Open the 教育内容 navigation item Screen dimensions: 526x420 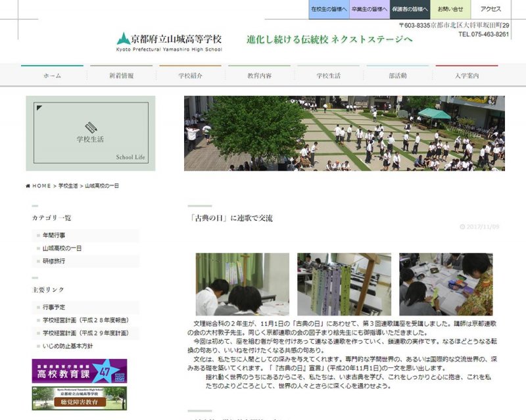coord(259,76)
